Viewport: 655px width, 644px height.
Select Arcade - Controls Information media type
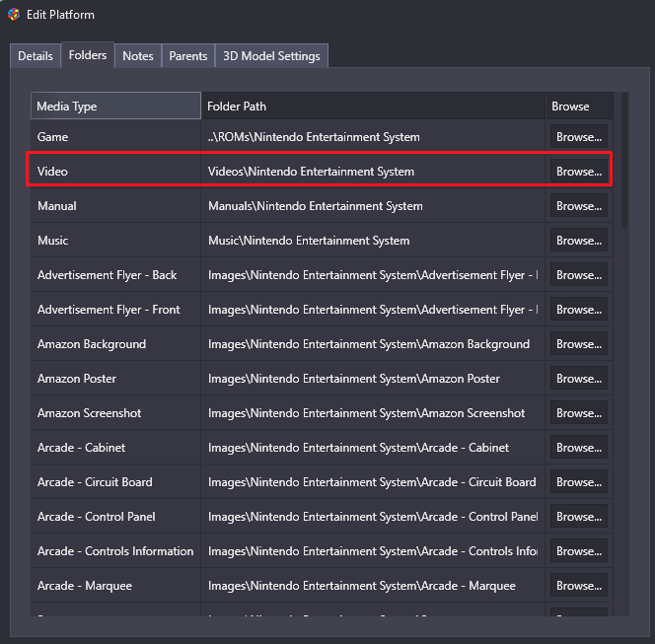(x=115, y=551)
